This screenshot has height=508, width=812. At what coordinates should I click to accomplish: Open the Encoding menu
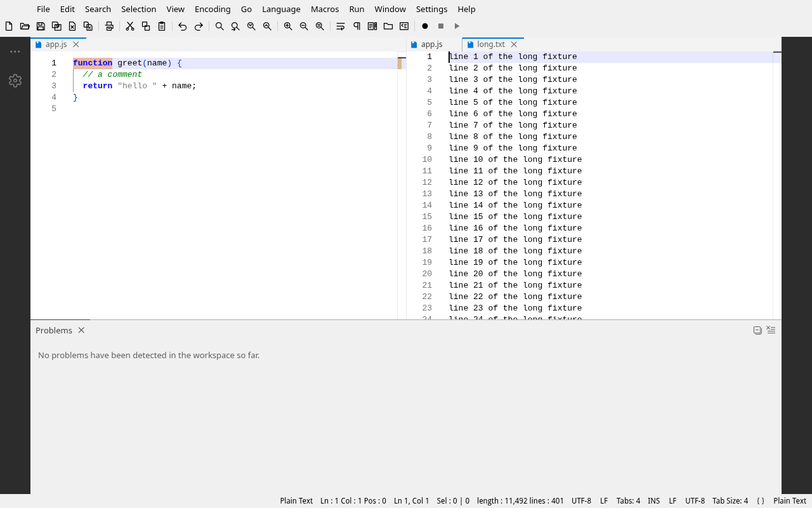(x=213, y=9)
